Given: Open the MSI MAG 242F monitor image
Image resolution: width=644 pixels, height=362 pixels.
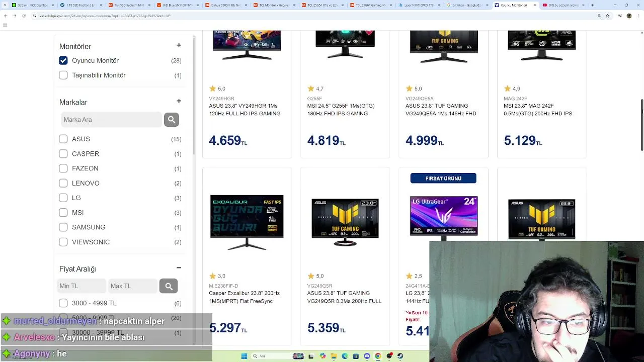Looking at the screenshot, I should click(541, 46).
